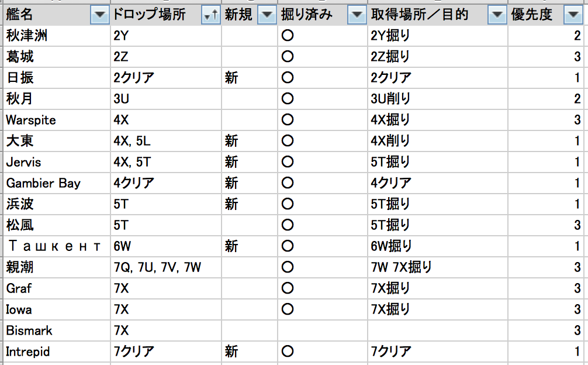Click the 新 mark in 日振 row

231,78
